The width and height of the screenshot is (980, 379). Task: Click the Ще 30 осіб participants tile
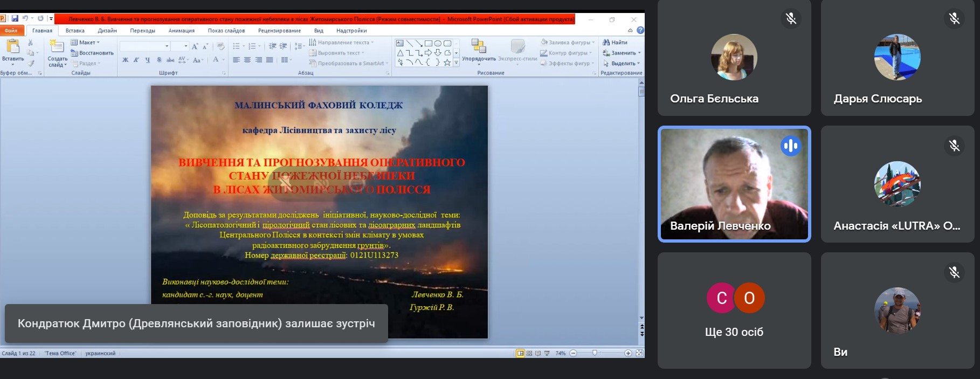(x=734, y=311)
